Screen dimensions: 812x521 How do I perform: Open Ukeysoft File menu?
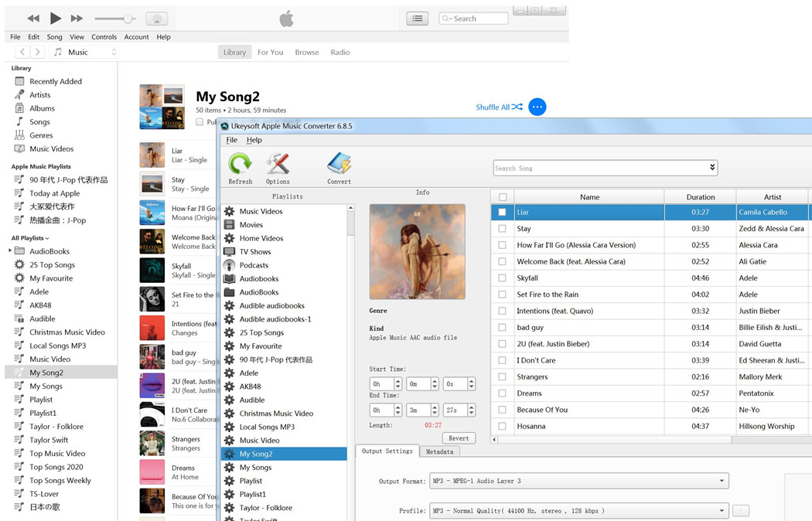click(231, 140)
